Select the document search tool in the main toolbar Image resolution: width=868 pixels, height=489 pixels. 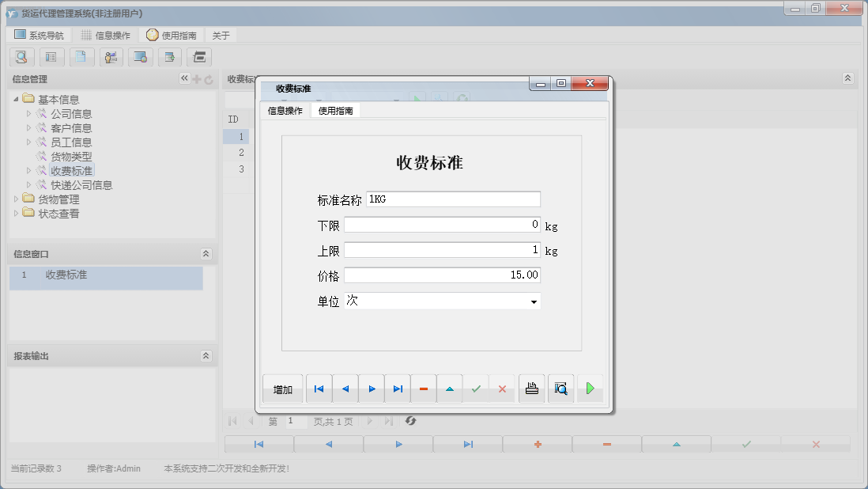click(x=21, y=57)
